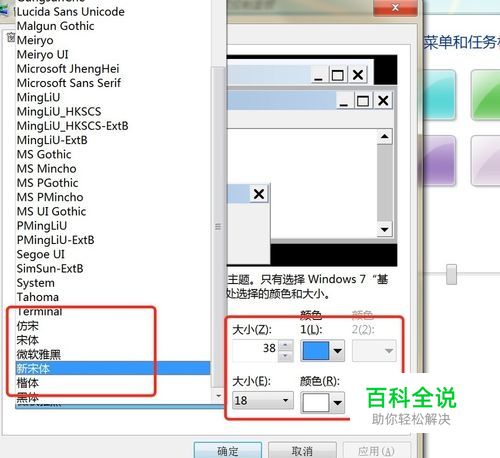
Task: Select purple window color tile
Action: point(439,160)
